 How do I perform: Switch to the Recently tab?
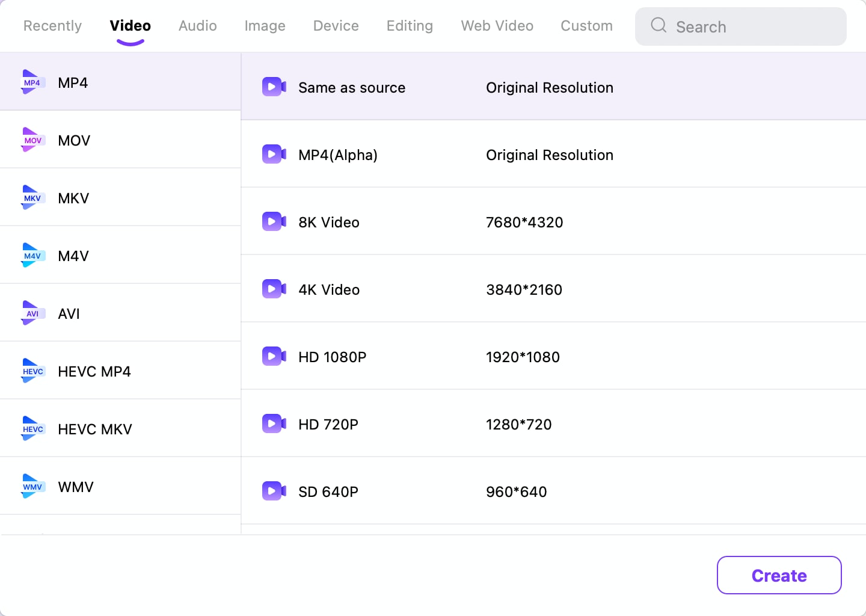52,26
